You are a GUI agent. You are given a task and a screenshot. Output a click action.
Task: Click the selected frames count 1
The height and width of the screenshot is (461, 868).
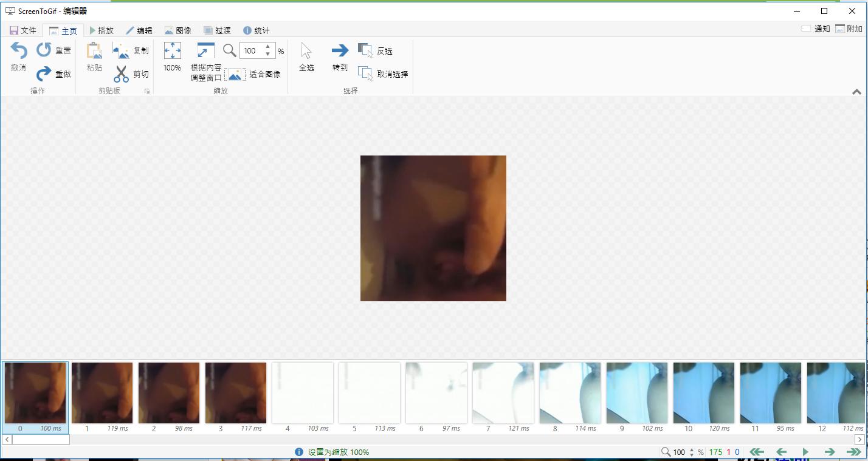click(x=728, y=452)
